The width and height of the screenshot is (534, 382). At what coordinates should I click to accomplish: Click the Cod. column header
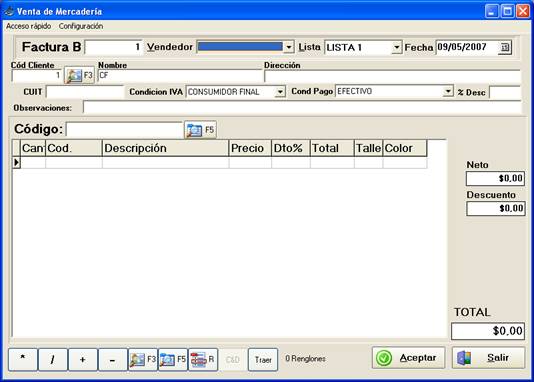coord(74,148)
